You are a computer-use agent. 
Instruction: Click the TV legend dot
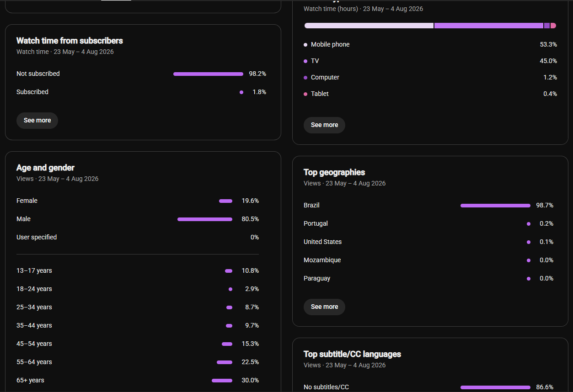click(305, 61)
